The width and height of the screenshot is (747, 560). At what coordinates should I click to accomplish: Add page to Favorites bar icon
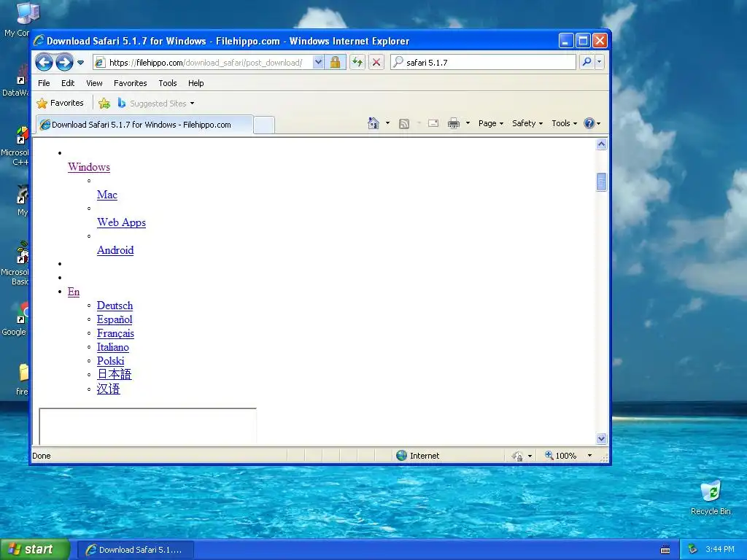coord(104,104)
